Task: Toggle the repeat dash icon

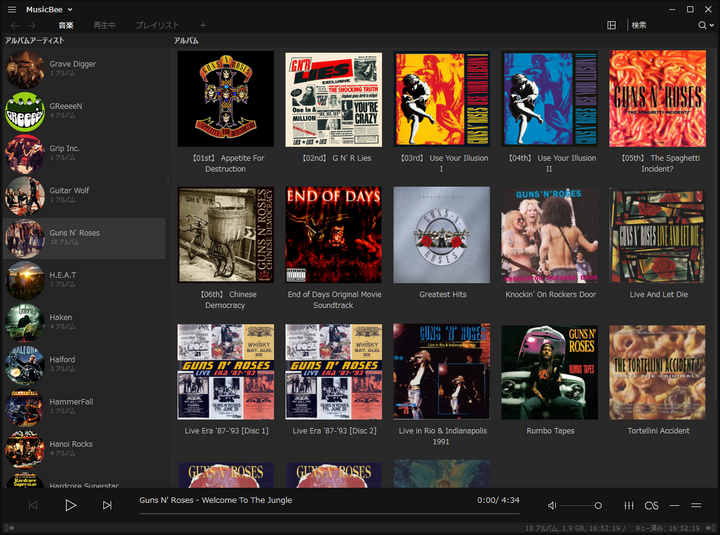Action: coord(674,505)
